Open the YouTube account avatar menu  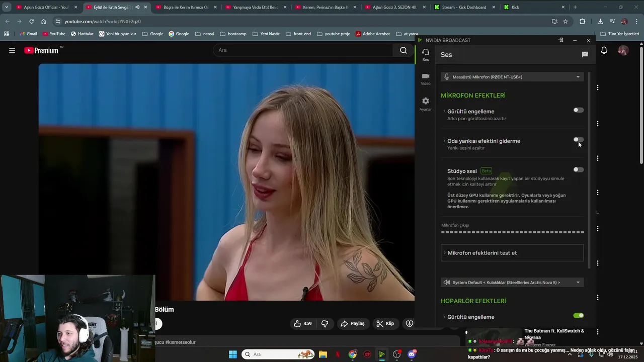point(623,50)
